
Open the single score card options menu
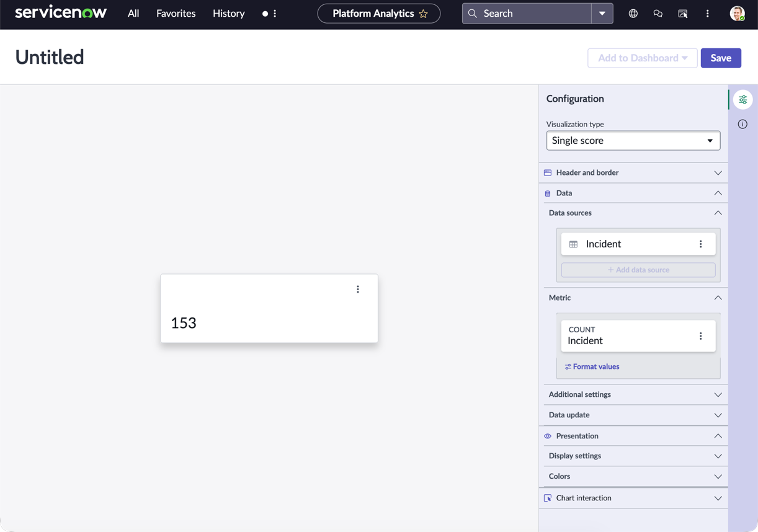point(358,290)
